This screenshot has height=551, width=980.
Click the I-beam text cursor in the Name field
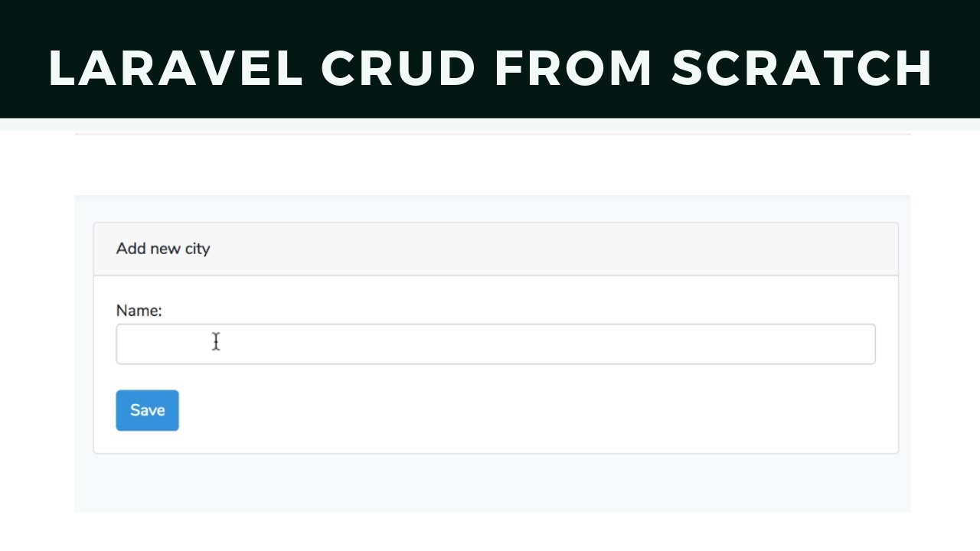coord(216,342)
